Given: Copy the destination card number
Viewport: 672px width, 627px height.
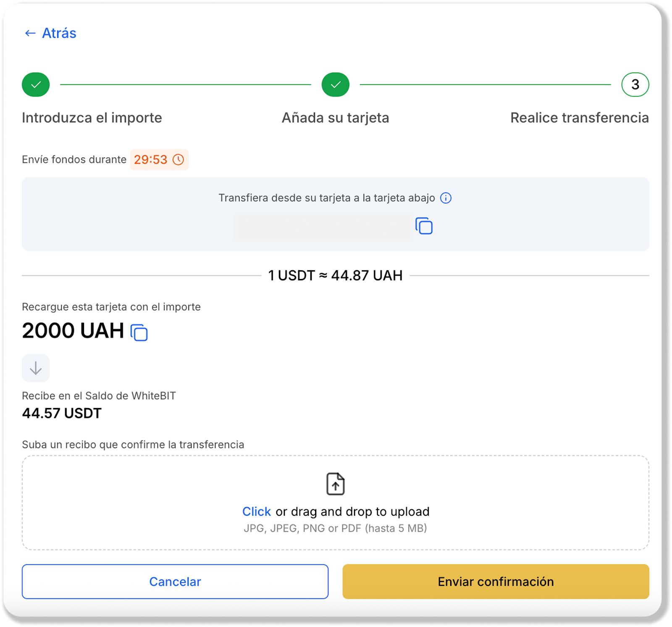Looking at the screenshot, I should click(424, 226).
